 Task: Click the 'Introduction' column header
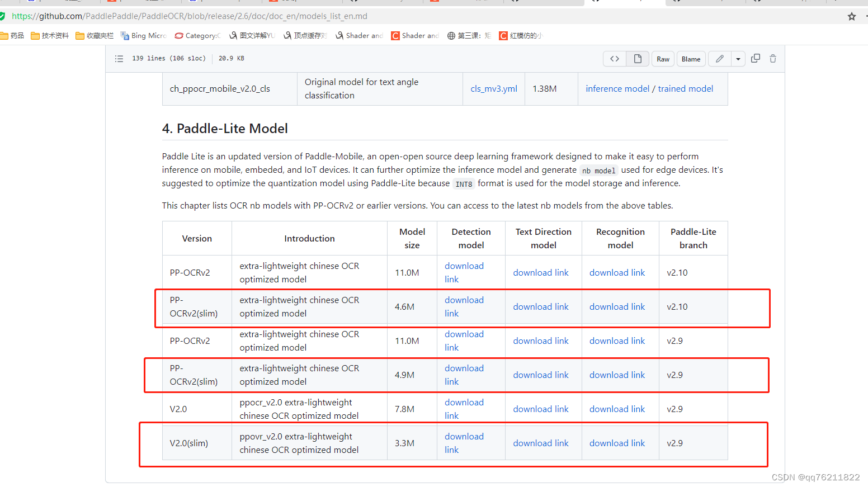309,239
